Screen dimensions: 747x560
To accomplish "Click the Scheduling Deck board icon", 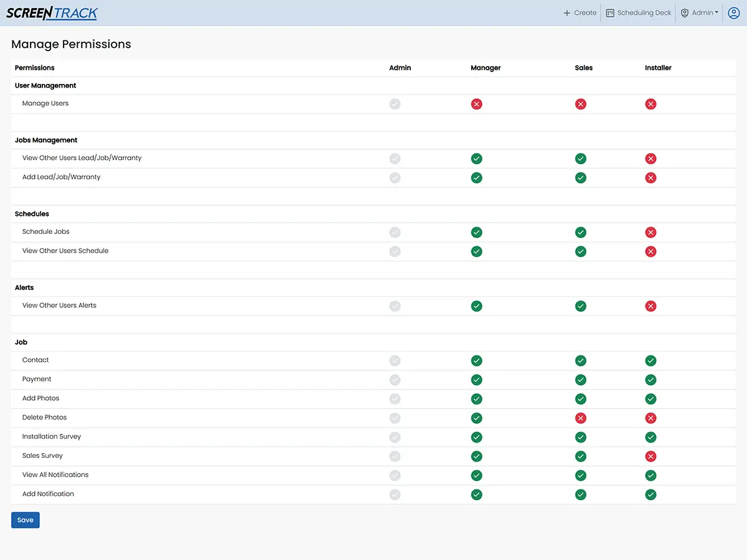I will coord(610,13).
